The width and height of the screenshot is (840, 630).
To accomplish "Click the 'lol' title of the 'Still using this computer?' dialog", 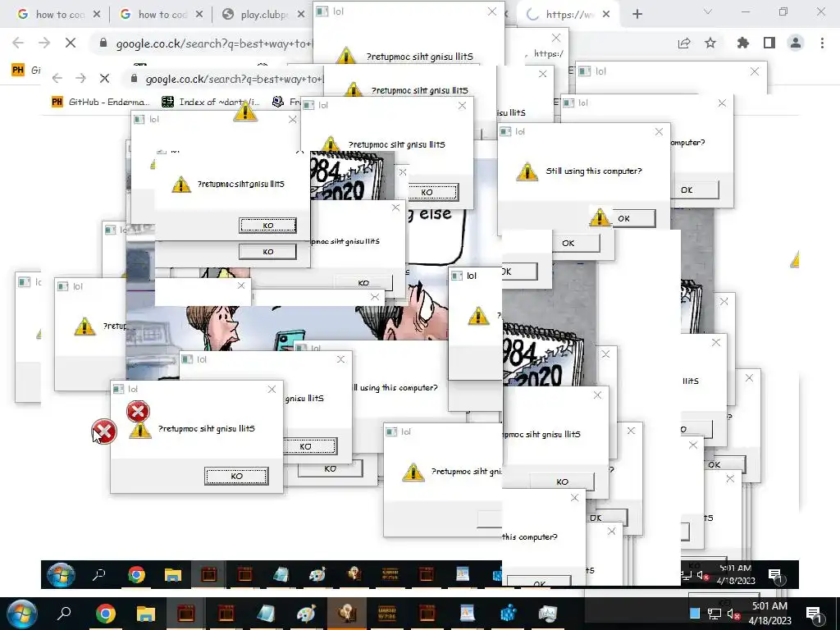I will 519,132.
